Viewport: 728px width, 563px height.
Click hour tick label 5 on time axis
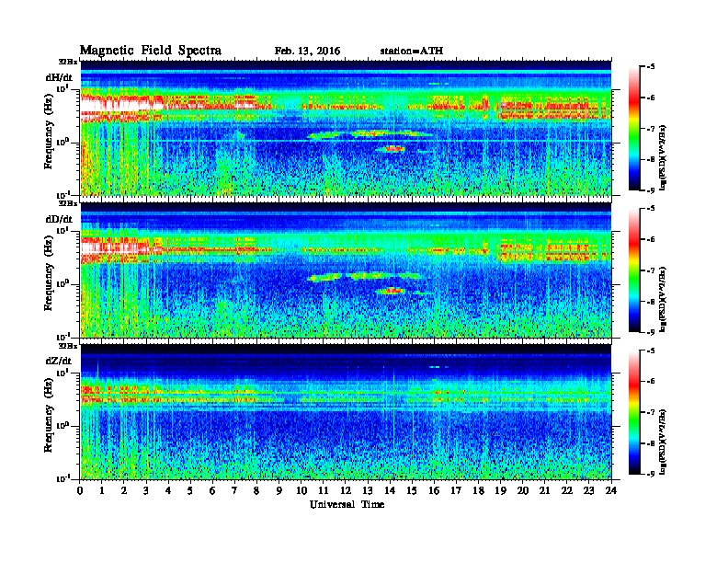click(x=190, y=491)
